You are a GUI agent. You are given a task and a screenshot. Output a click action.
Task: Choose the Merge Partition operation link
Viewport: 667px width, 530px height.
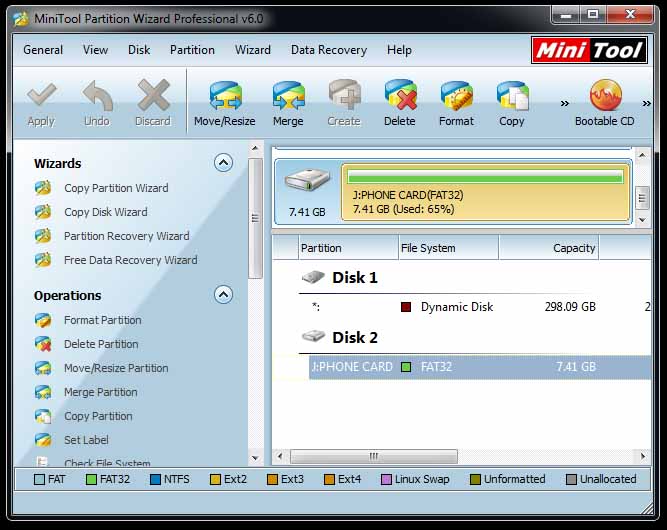tap(101, 392)
